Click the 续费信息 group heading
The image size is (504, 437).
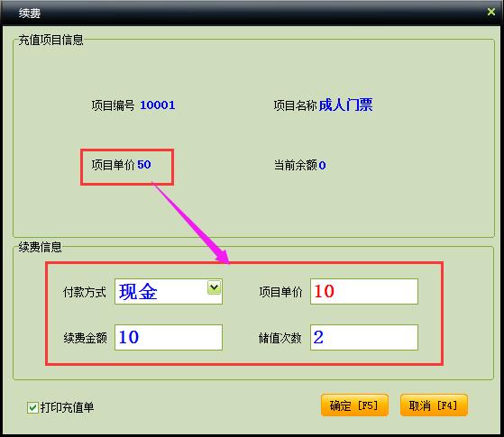pos(40,247)
